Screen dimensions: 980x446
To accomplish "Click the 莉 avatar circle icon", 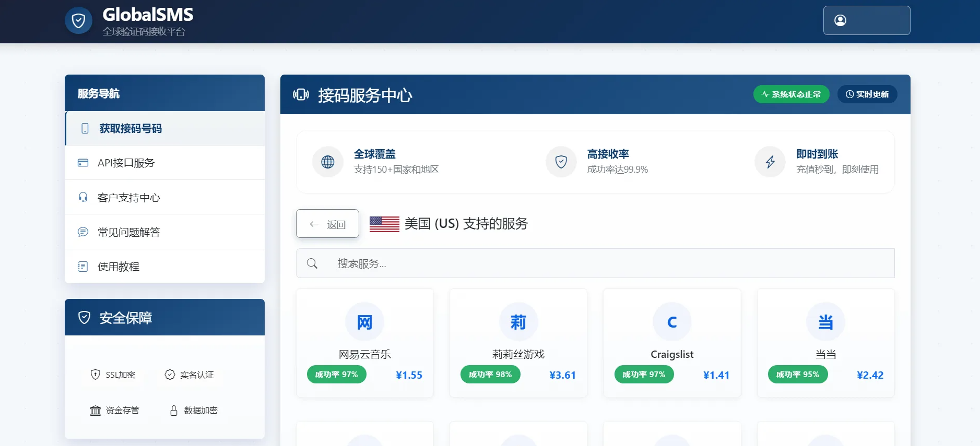I will [518, 322].
